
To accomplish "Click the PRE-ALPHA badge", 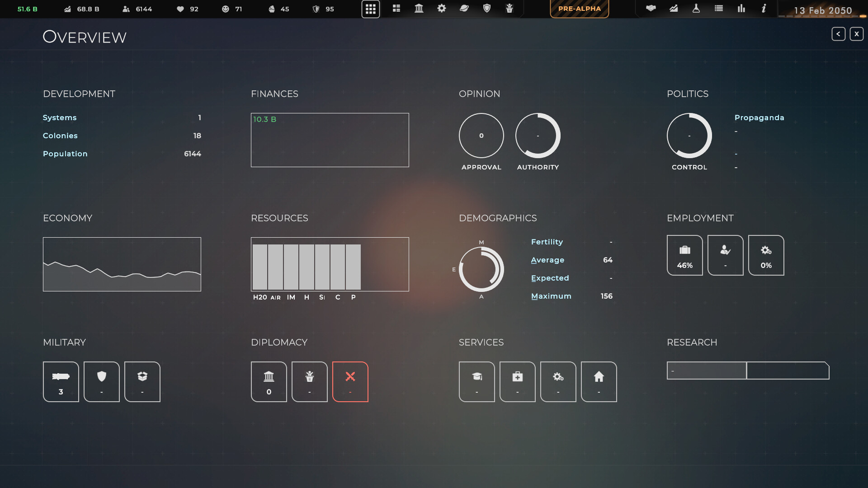I will (x=579, y=8).
